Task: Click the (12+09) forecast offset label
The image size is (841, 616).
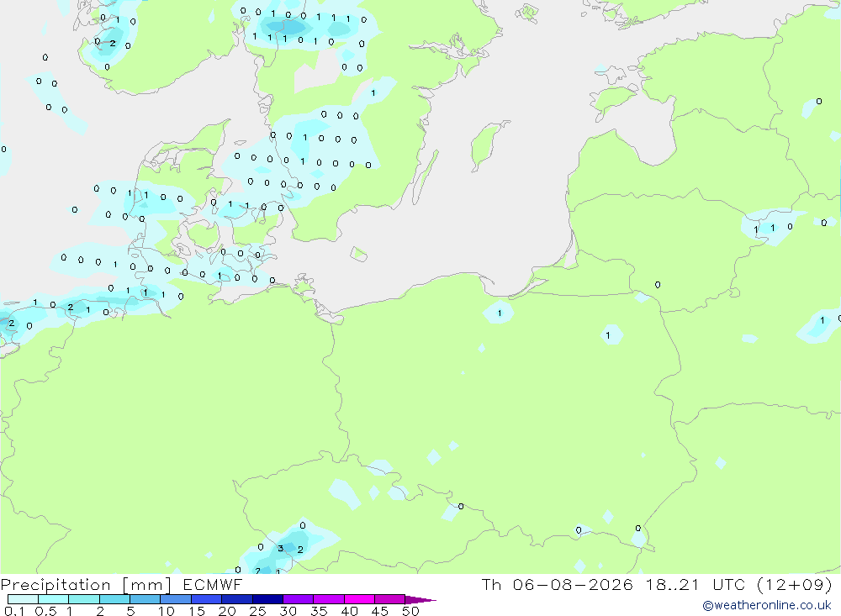Action: (795, 584)
